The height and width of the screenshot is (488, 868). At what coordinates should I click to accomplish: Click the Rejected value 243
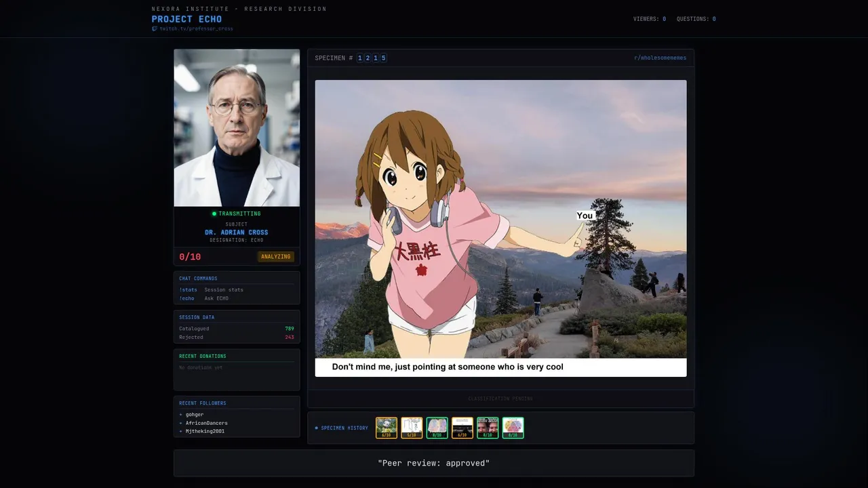pos(290,337)
